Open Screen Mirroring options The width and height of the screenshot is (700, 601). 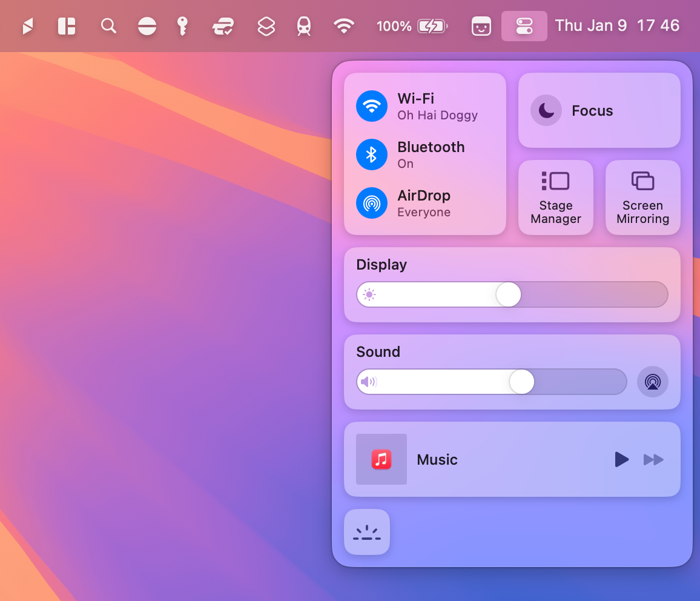[x=642, y=181]
